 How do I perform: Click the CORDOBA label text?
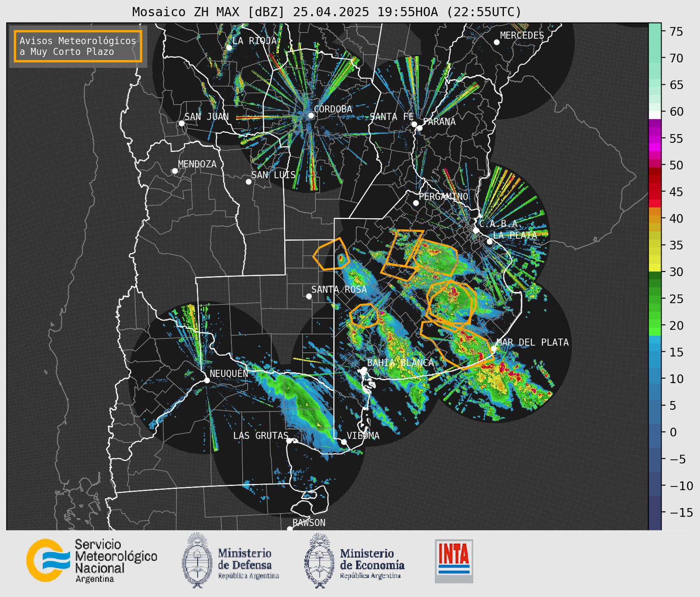[x=333, y=109]
